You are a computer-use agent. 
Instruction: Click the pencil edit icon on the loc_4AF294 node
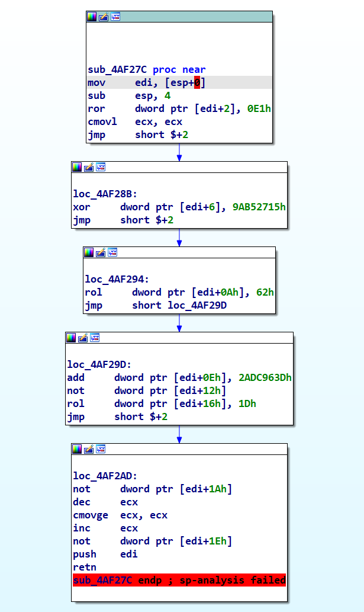click(x=100, y=252)
